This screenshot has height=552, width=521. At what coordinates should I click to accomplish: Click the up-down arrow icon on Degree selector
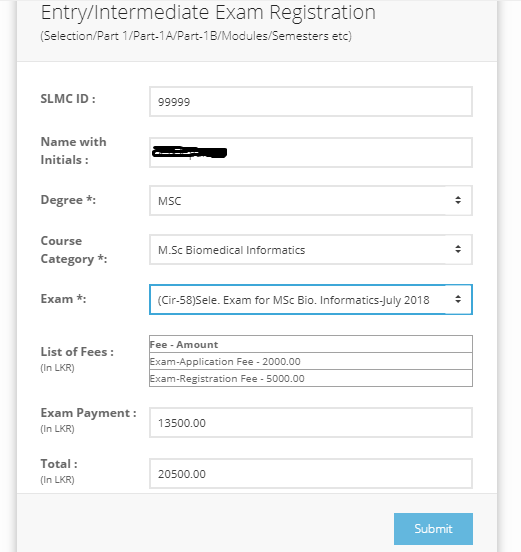pos(458,200)
